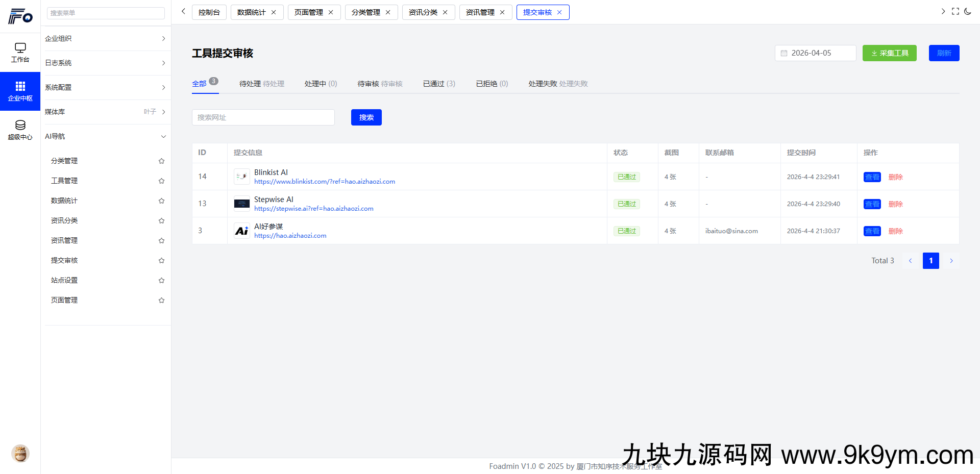Image resolution: width=980 pixels, height=474 pixels.
Task: Click the green 采集工具 button
Action: pyautogui.click(x=889, y=53)
